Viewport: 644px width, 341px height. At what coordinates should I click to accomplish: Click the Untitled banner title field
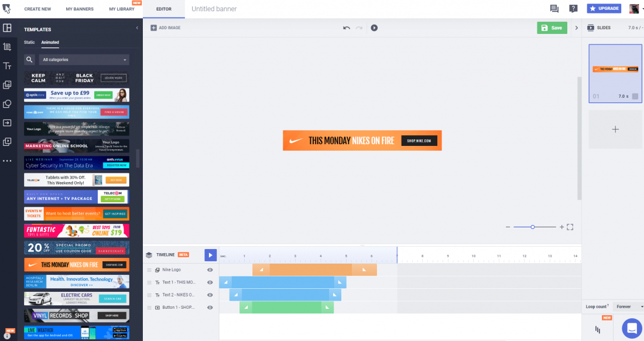(x=214, y=9)
